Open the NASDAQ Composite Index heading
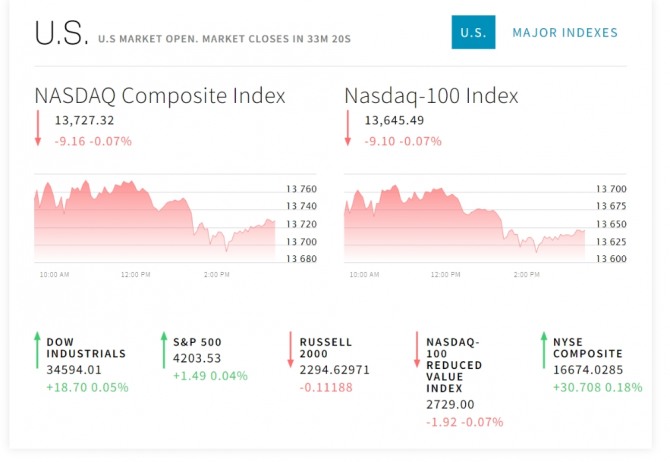Viewport: 670px width, 462px height. 160,96
